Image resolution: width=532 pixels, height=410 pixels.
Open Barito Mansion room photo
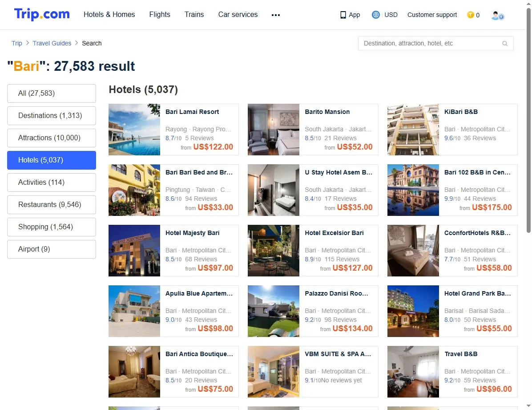[274, 130]
